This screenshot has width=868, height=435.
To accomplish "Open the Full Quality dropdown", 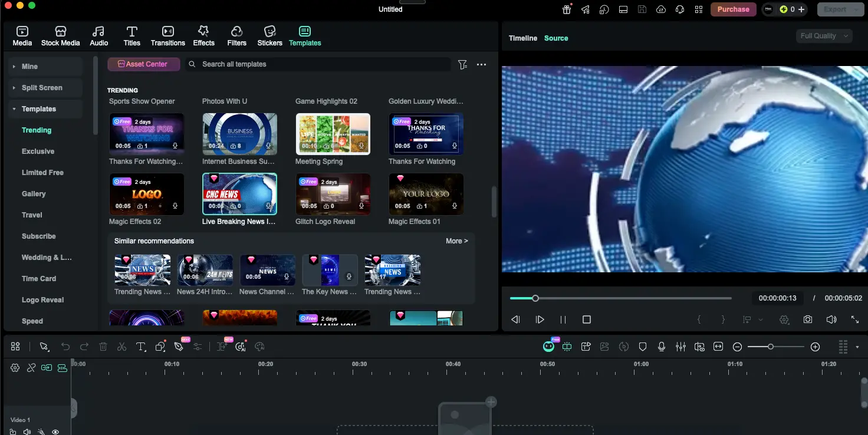I will [824, 36].
